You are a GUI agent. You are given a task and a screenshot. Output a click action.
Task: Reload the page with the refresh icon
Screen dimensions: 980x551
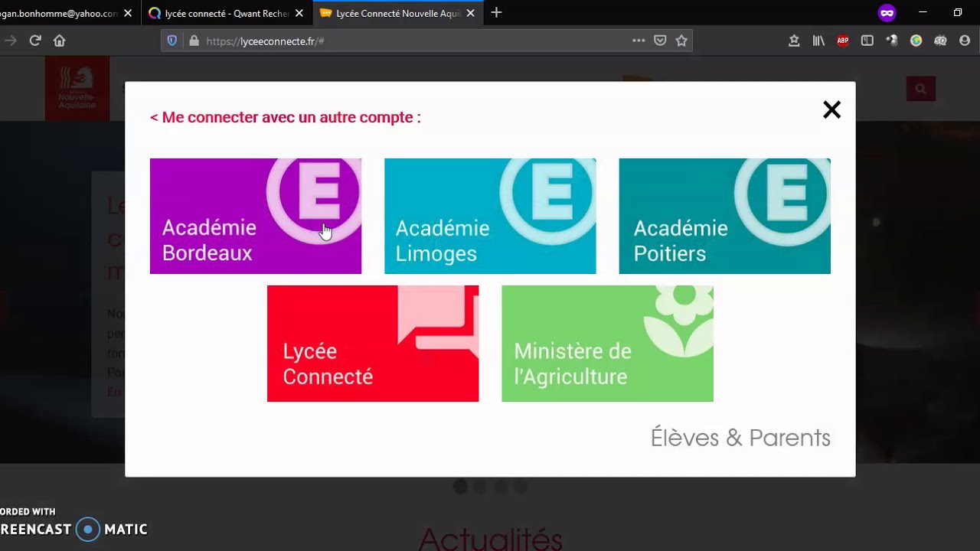coord(35,41)
